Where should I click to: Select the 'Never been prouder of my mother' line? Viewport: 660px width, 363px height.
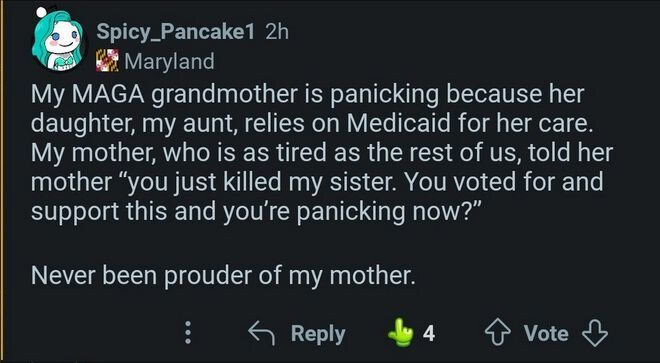[223, 276]
